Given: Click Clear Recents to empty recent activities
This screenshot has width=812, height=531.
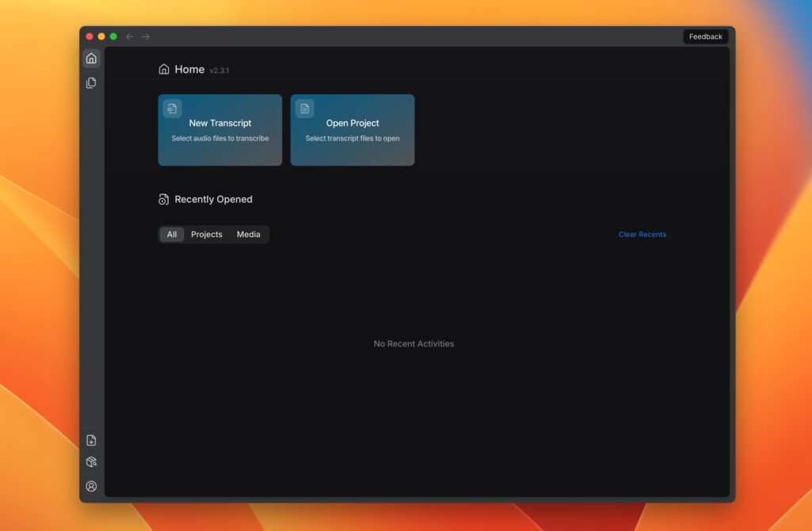Looking at the screenshot, I should (642, 234).
